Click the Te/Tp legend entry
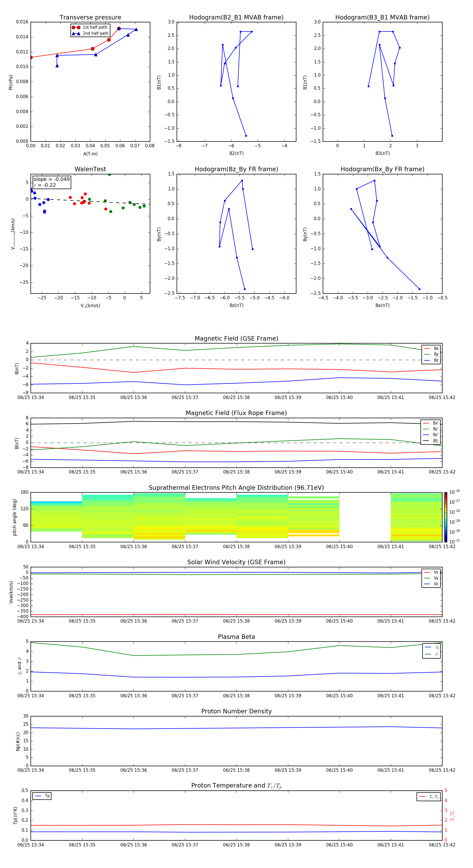The height and width of the screenshot is (868, 473). click(429, 796)
